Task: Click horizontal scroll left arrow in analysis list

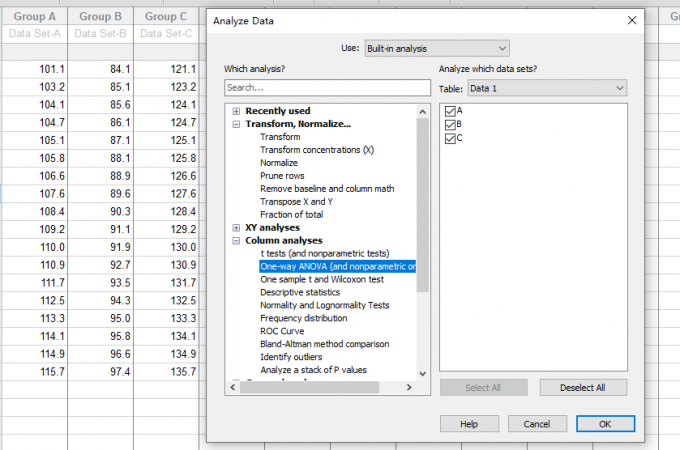Action: [233, 387]
